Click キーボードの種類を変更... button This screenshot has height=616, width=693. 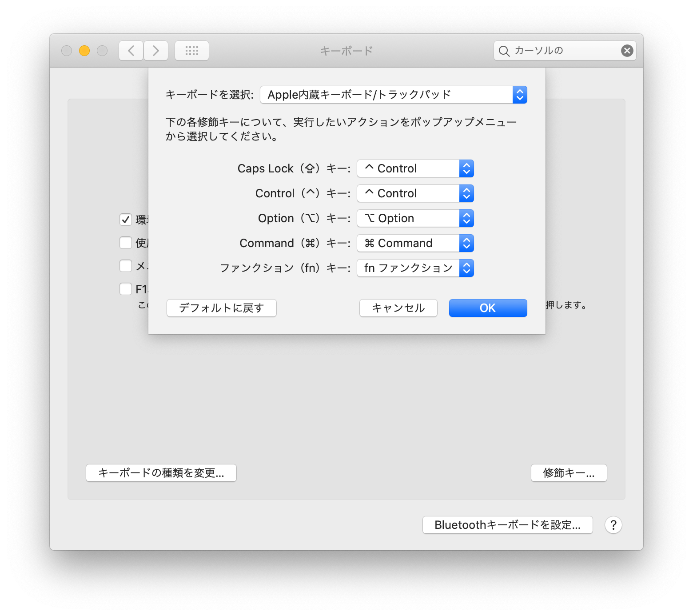point(161,473)
